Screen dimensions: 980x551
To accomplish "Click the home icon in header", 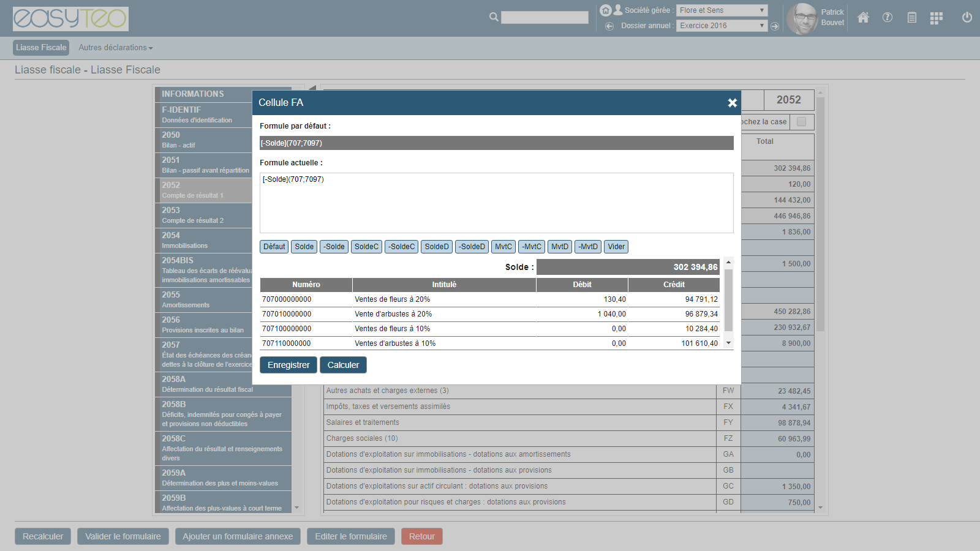I will click(863, 18).
